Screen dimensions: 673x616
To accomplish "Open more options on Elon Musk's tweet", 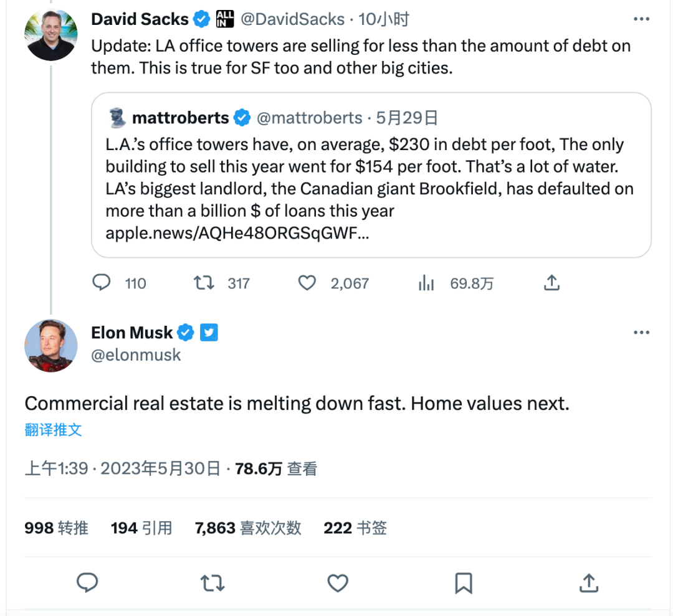I will (641, 333).
